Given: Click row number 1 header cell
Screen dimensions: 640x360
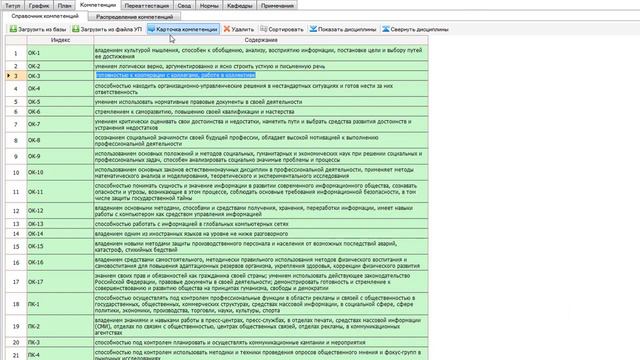Looking at the screenshot, I should coord(16,53).
